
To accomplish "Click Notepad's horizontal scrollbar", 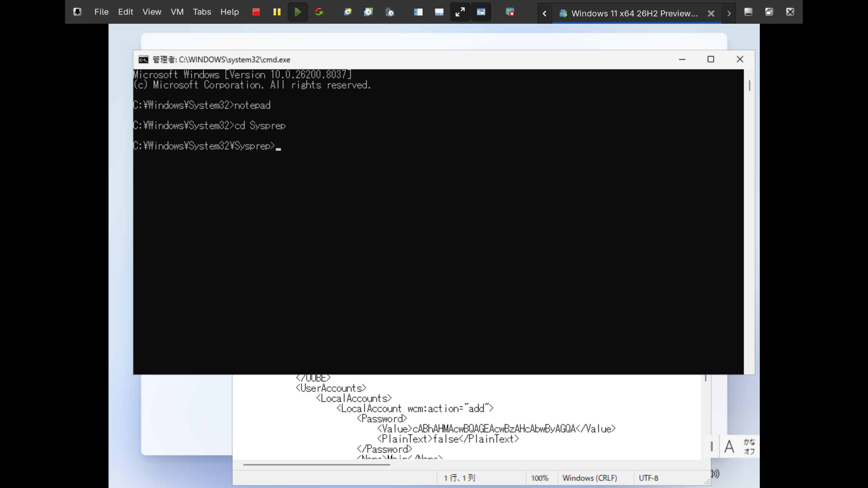I will (x=316, y=465).
